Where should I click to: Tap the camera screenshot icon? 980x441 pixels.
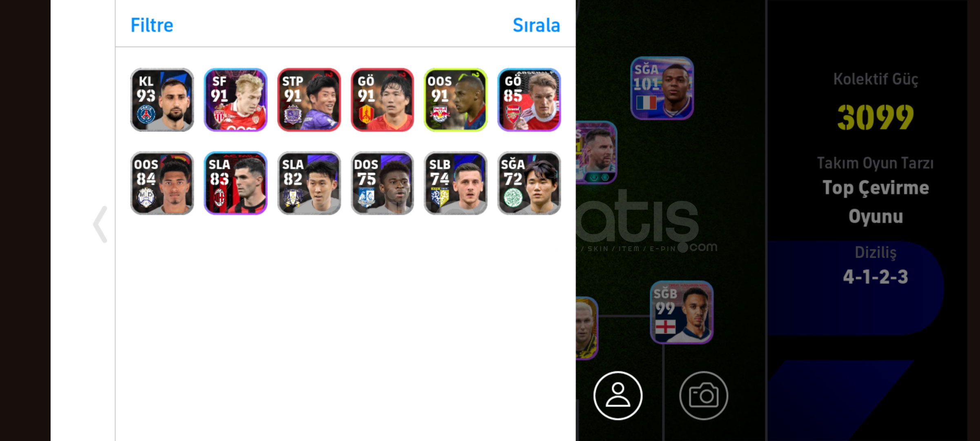[704, 395]
